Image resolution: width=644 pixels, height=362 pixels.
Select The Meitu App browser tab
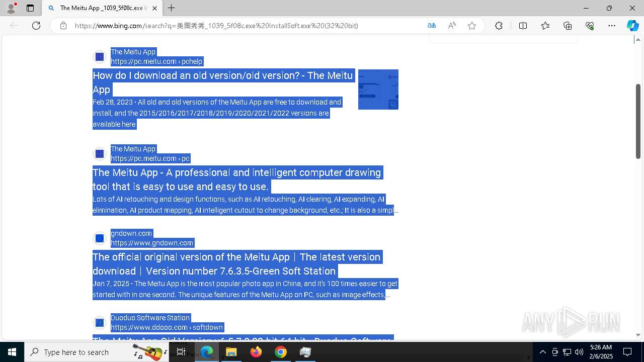pyautogui.click(x=102, y=8)
